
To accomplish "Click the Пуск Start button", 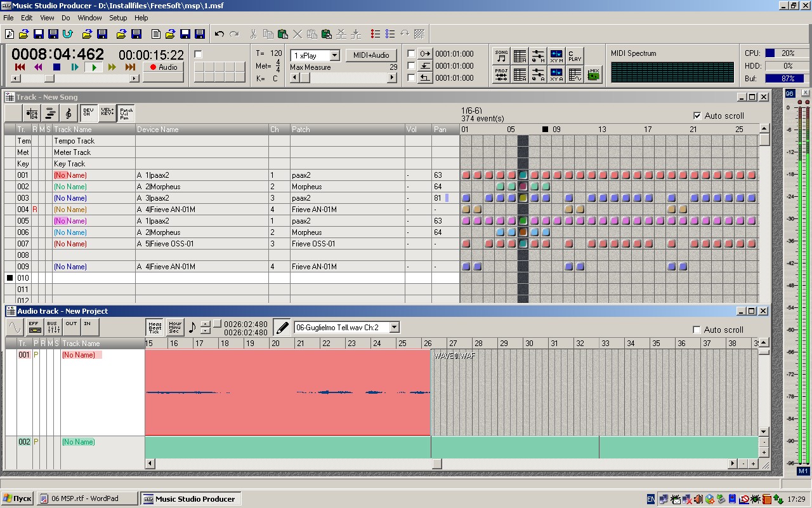I will pos(17,498).
